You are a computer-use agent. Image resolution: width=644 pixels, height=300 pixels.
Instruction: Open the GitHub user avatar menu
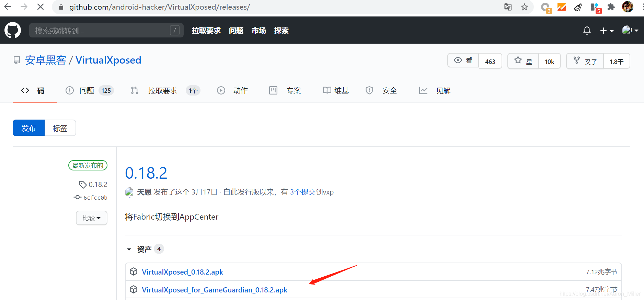pos(630,30)
